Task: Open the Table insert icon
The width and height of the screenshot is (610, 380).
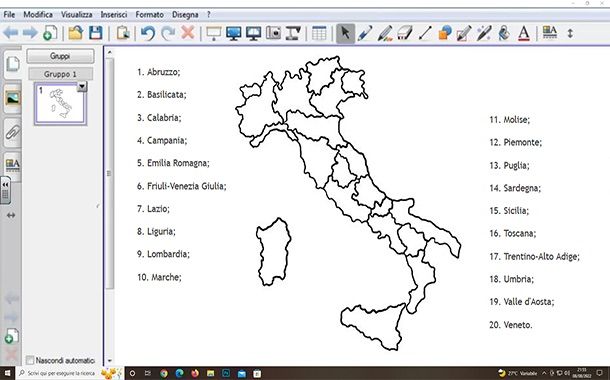Action: pos(319,33)
